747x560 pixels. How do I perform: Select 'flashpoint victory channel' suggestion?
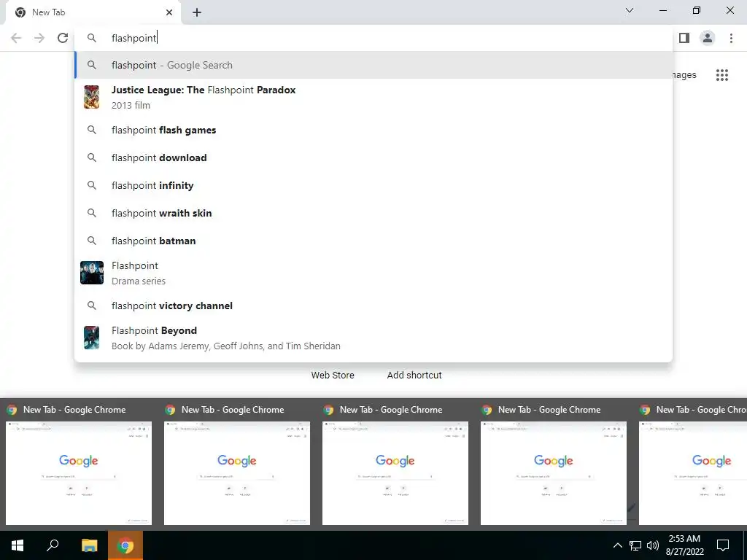tap(373, 306)
